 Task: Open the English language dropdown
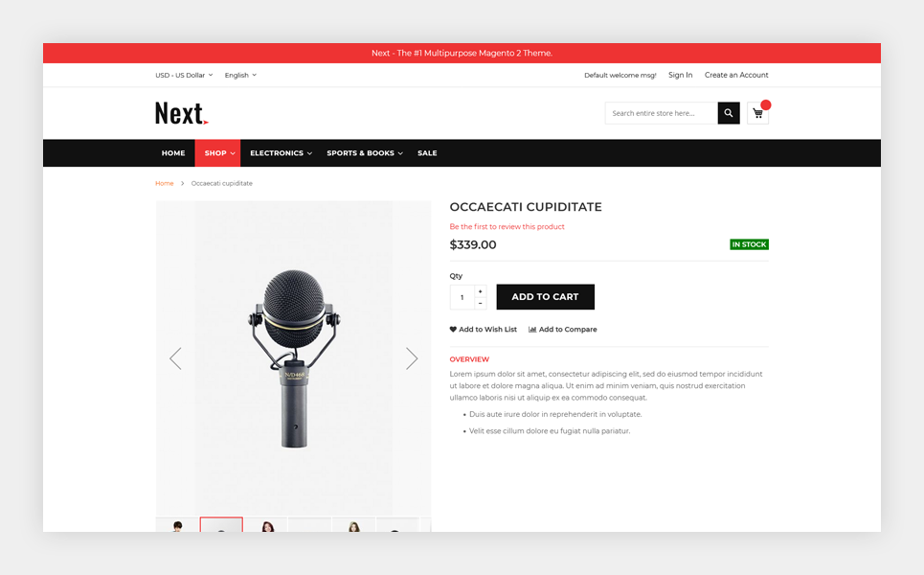click(x=240, y=76)
